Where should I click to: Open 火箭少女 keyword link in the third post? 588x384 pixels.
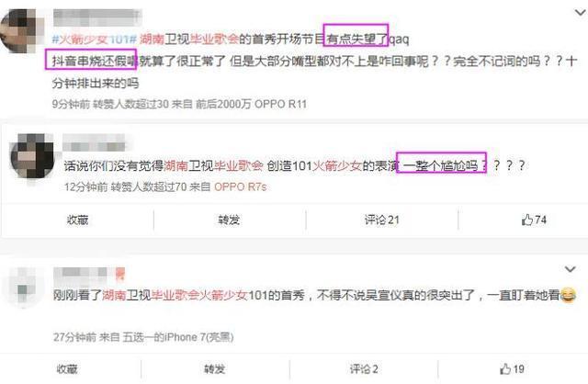tap(223, 295)
